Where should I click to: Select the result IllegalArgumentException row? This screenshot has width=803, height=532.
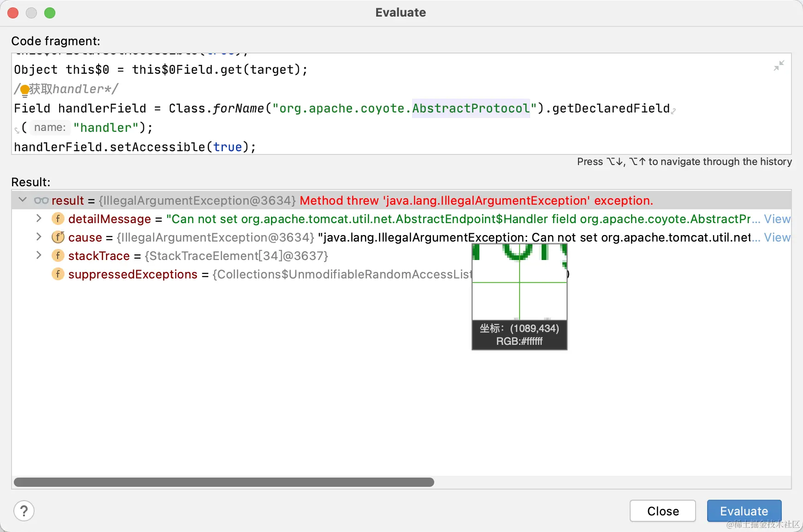point(401,201)
